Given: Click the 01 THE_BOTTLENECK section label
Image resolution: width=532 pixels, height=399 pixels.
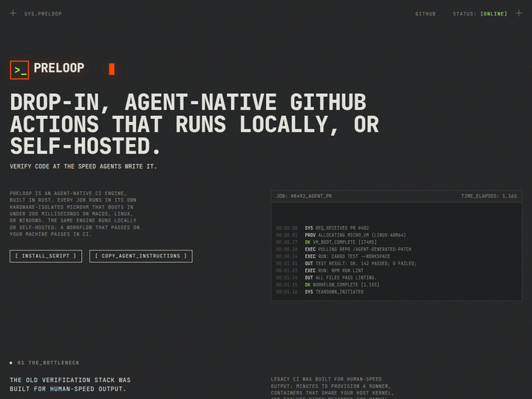Looking at the screenshot, I should click(x=48, y=363).
